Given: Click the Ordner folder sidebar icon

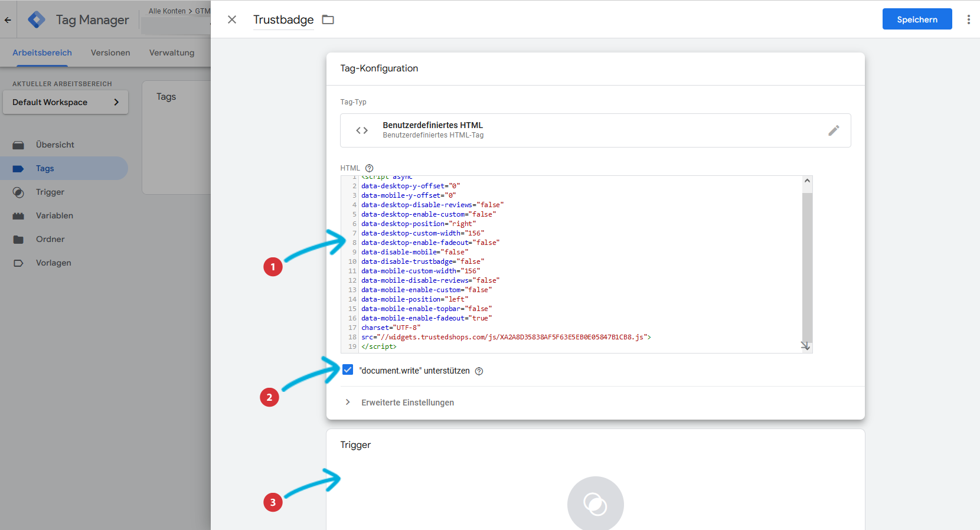Looking at the screenshot, I should (18, 240).
